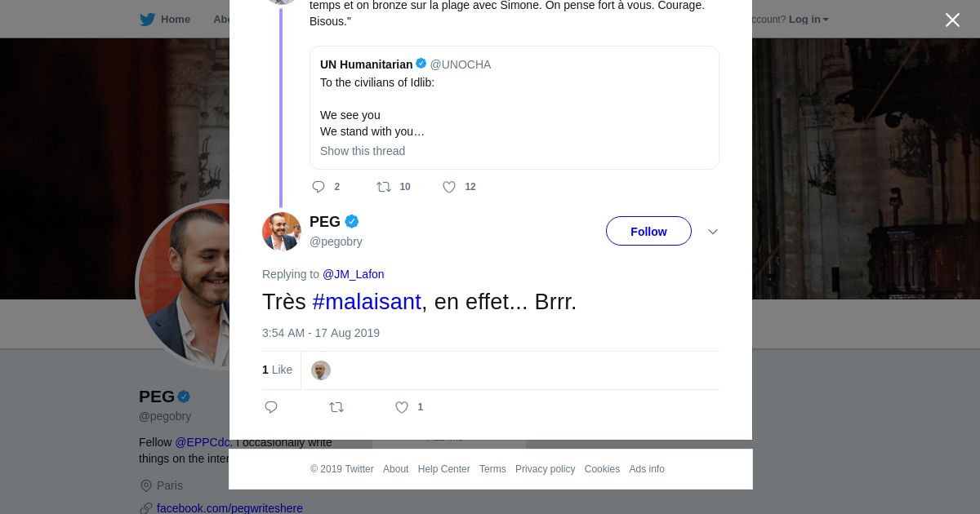Screen dimensions: 980x514
Task: Close the tweet overlay with the X
Action: [x=952, y=20]
